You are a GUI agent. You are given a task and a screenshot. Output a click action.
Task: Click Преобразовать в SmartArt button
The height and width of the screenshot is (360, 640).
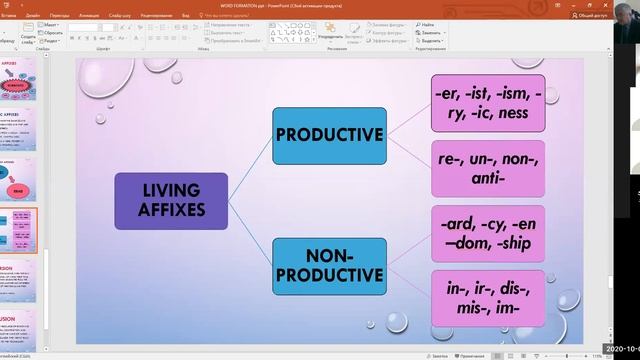(233, 40)
